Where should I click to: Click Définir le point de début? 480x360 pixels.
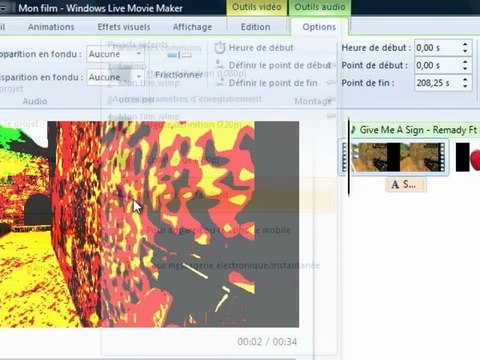pyautogui.click(x=279, y=65)
